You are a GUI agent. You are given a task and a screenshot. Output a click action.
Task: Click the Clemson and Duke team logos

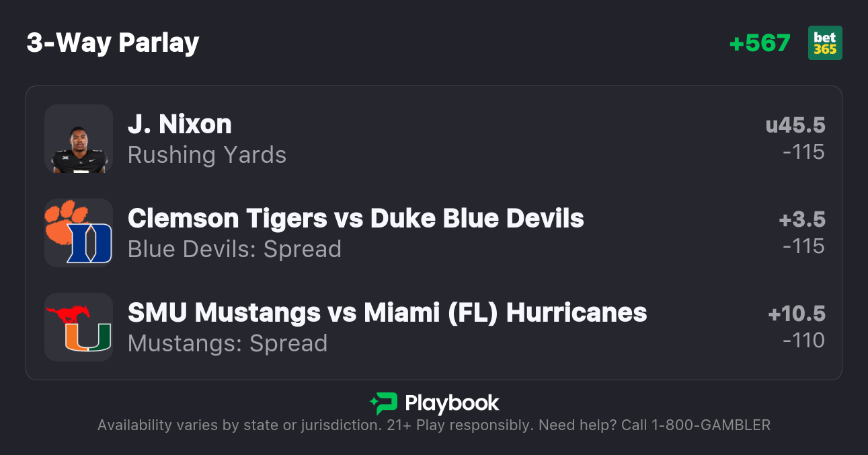click(79, 233)
